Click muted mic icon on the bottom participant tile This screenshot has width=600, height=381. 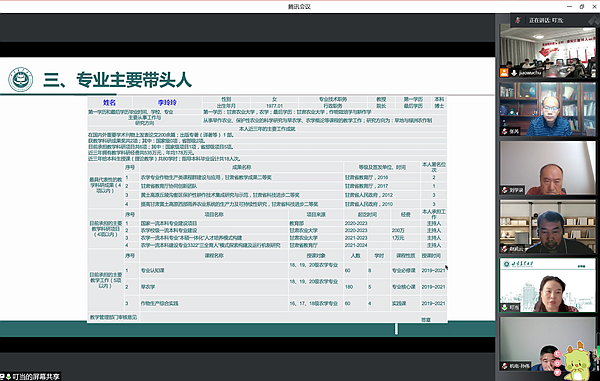(x=505, y=366)
